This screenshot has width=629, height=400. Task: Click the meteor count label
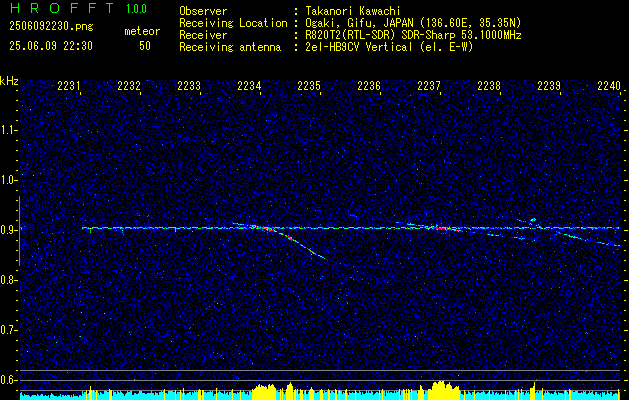[x=142, y=31]
